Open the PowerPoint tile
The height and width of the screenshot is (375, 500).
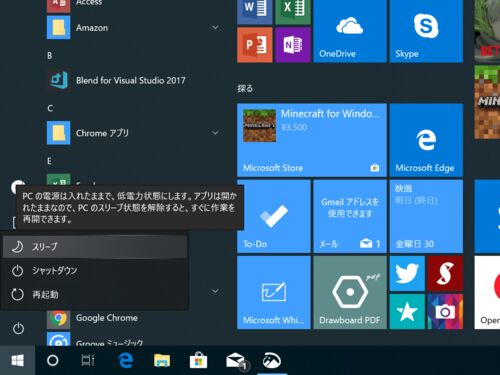coord(255,45)
